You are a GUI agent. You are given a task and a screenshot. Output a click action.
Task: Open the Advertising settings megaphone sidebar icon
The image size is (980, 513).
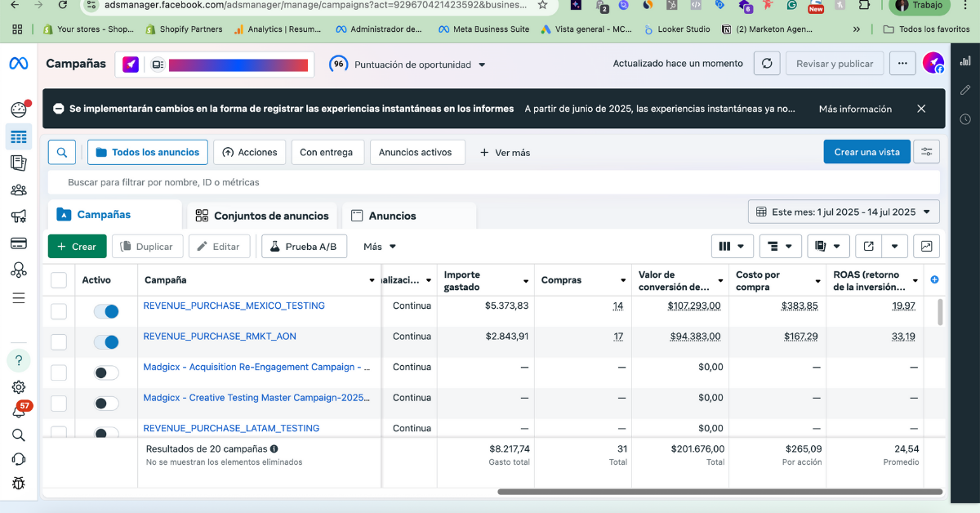tap(18, 216)
